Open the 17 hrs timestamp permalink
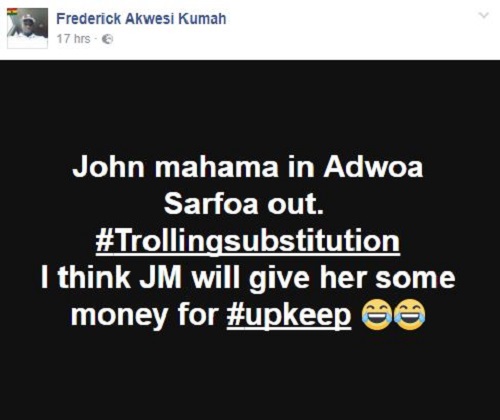The height and width of the screenshot is (420, 500). pos(73,39)
